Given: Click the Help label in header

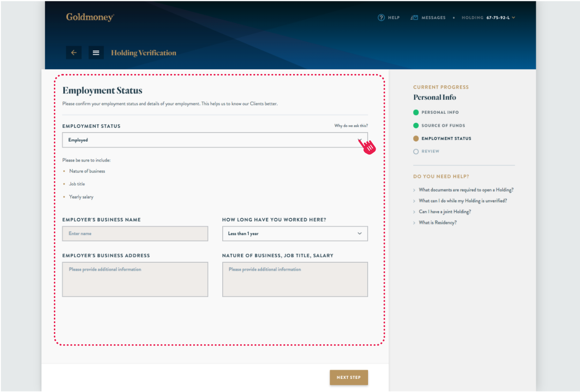Looking at the screenshot, I should tap(394, 18).
